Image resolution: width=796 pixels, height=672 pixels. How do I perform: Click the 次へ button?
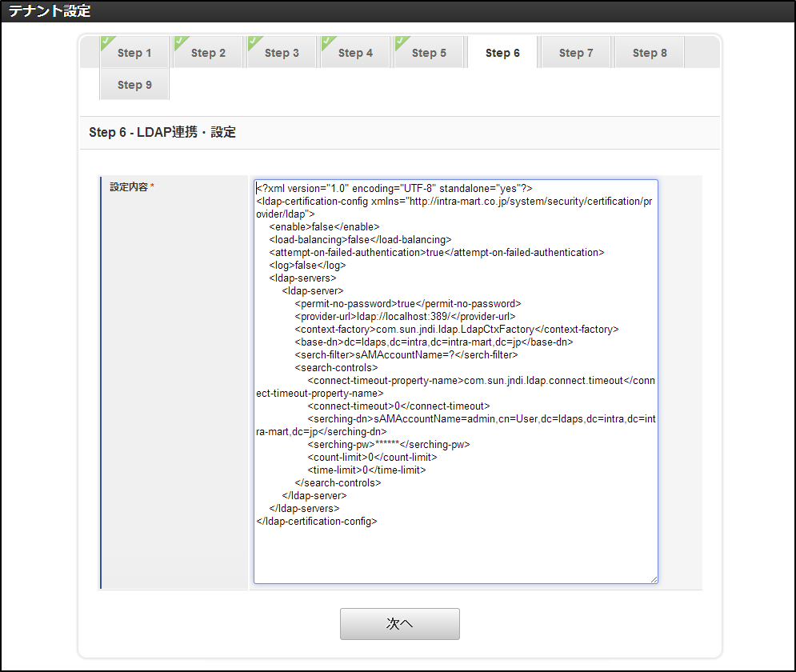point(399,624)
